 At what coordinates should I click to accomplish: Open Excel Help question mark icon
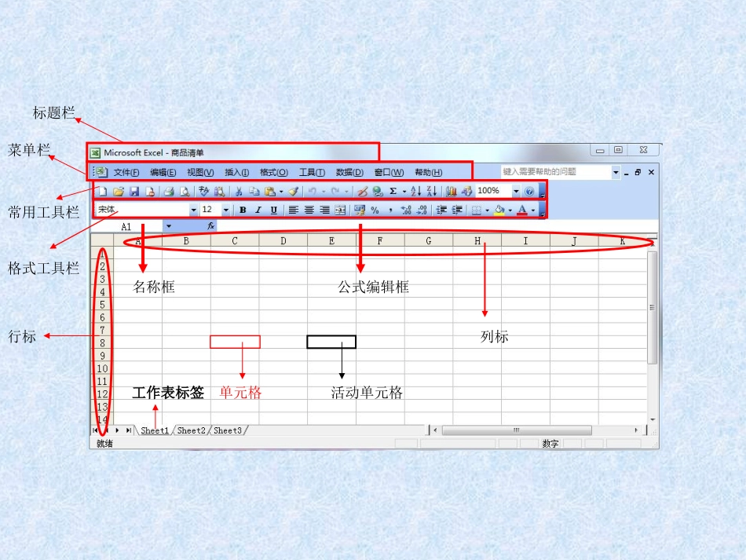click(x=529, y=192)
